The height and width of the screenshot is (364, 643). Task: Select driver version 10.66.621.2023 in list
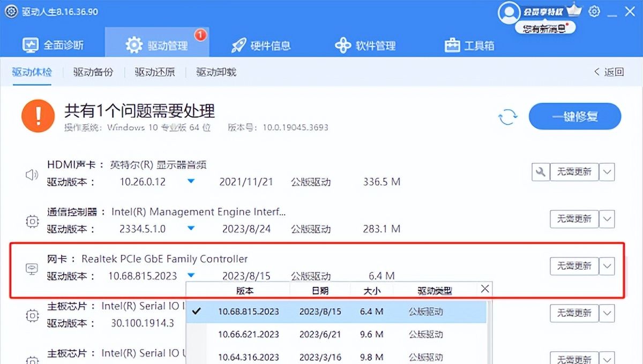click(248, 334)
